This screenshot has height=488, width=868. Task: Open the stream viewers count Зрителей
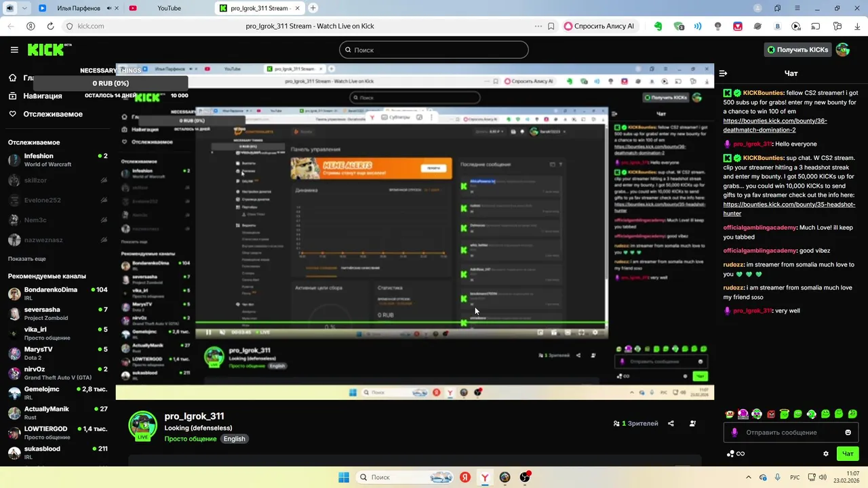(x=635, y=424)
